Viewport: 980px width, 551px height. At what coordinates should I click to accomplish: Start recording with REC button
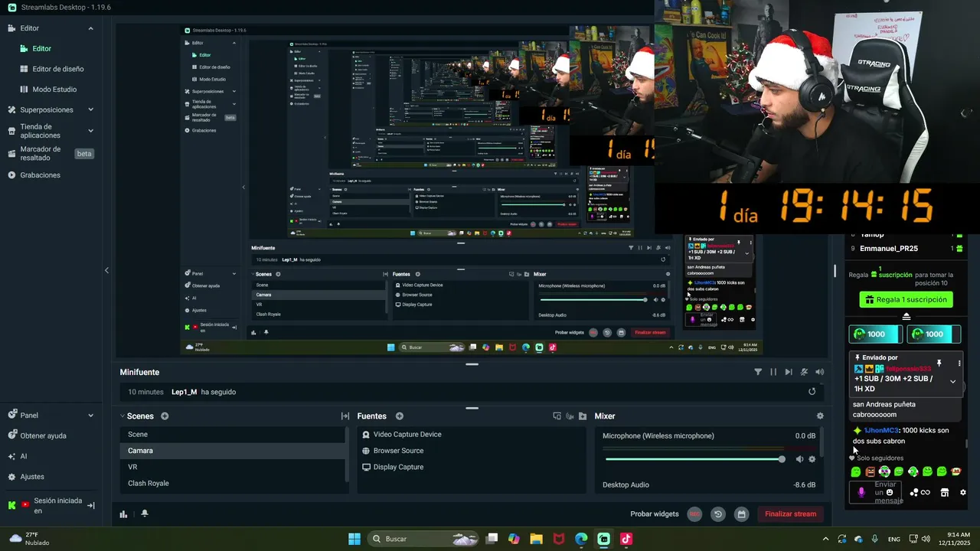(694, 514)
